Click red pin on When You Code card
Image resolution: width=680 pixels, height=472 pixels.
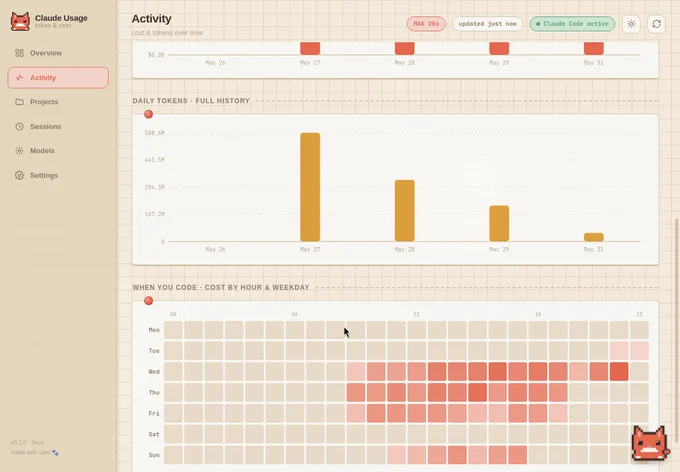point(148,301)
